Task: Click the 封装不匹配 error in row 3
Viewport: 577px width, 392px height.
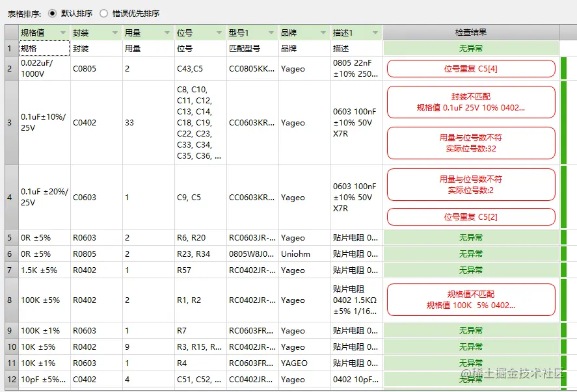Action: pyautogui.click(x=471, y=102)
